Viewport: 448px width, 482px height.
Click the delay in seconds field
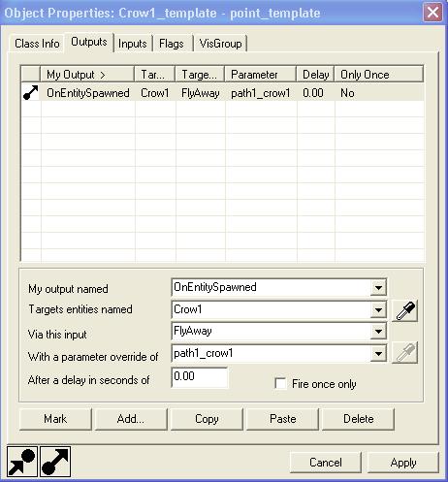click(x=200, y=377)
